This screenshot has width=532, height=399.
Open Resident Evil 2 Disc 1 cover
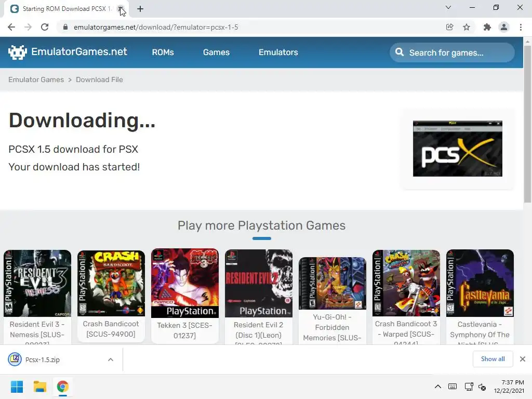[x=259, y=283]
